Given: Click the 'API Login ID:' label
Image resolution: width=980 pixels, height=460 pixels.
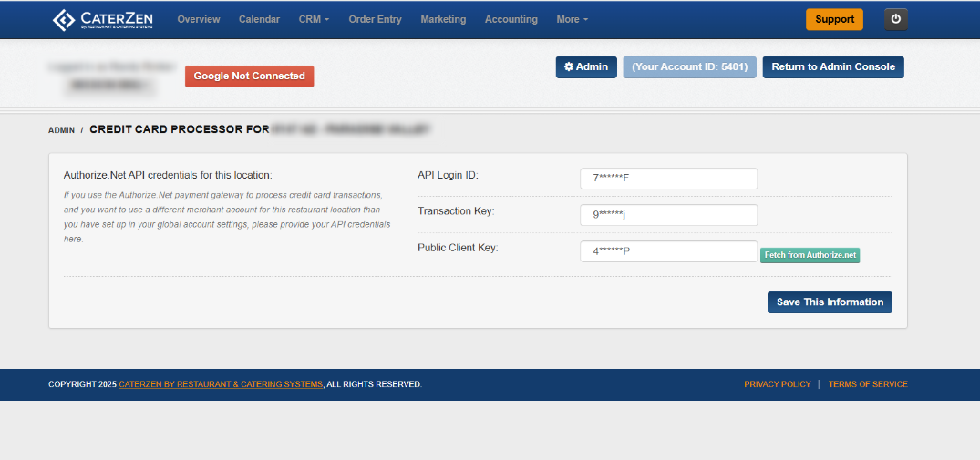Looking at the screenshot, I should [448, 176].
